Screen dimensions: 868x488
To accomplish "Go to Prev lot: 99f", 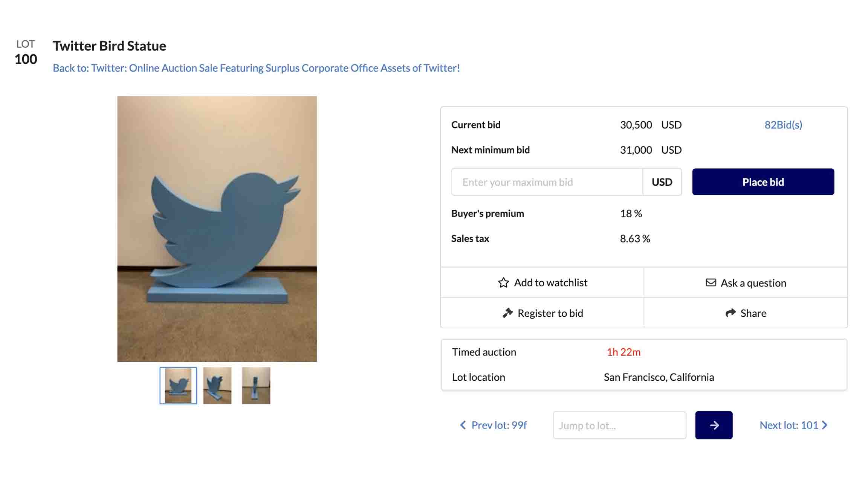I will tap(499, 425).
